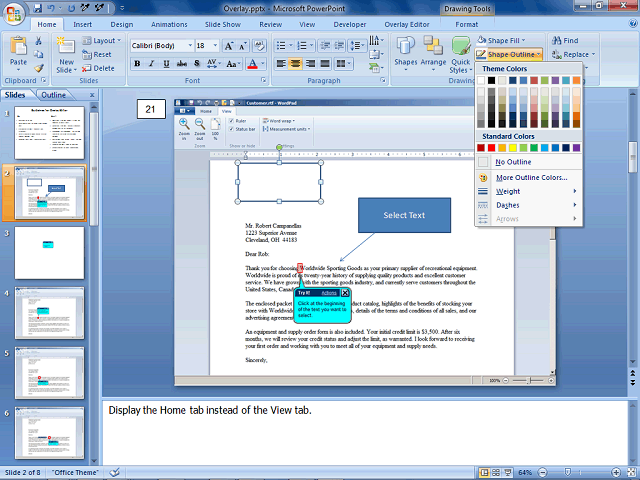Expand the Weight submenu
The image size is (640, 480).
point(528,191)
